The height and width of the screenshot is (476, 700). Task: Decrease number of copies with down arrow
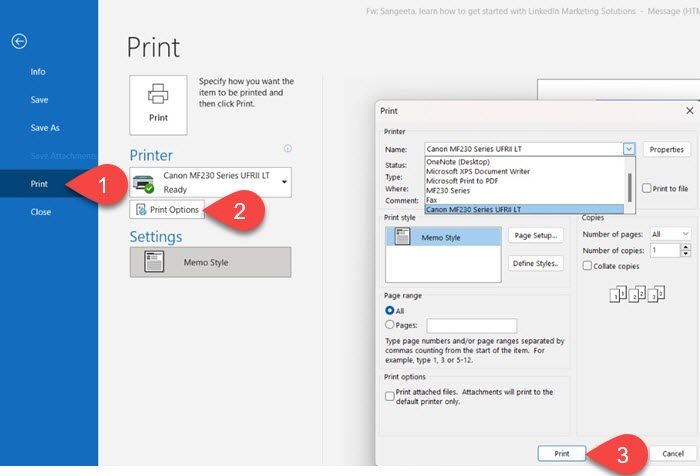[686, 254]
